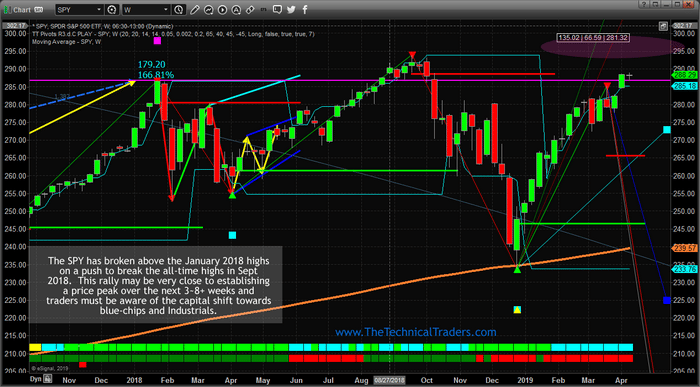Screen dimensions: 700x387
Task: Click the cyan square marker below April 2018
Action: tap(232, 235)
